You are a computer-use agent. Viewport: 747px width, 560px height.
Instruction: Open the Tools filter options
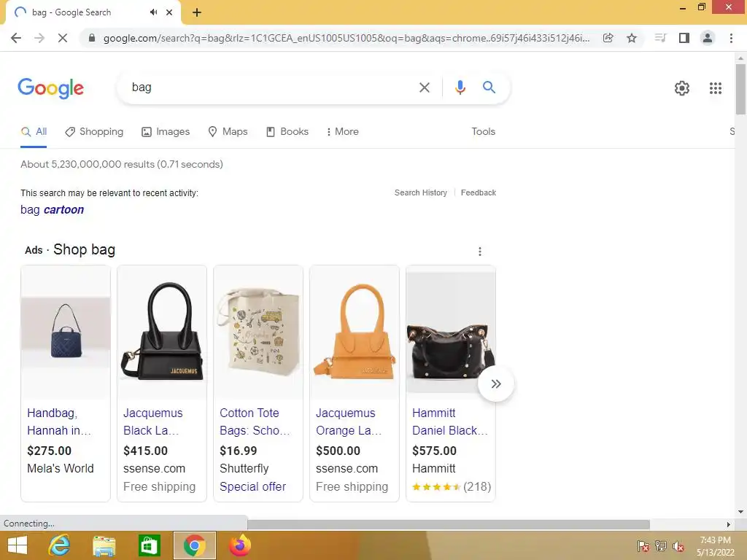(483, 132)
